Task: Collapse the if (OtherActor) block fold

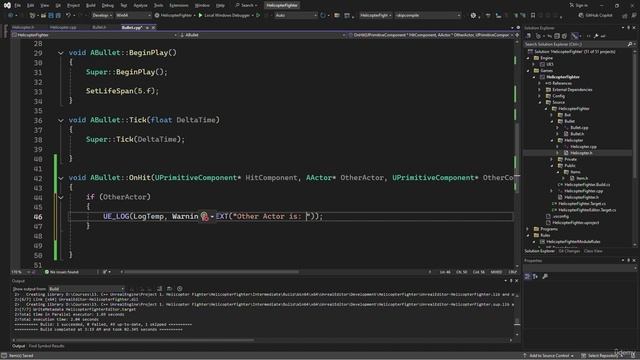Action: tap(61, 197)
